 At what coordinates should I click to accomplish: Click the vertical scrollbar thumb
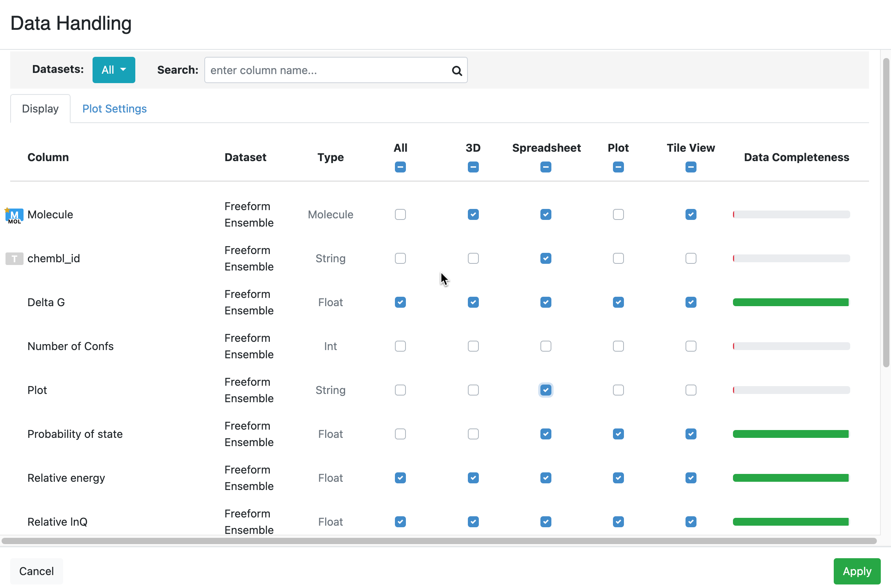coord(886,212)
